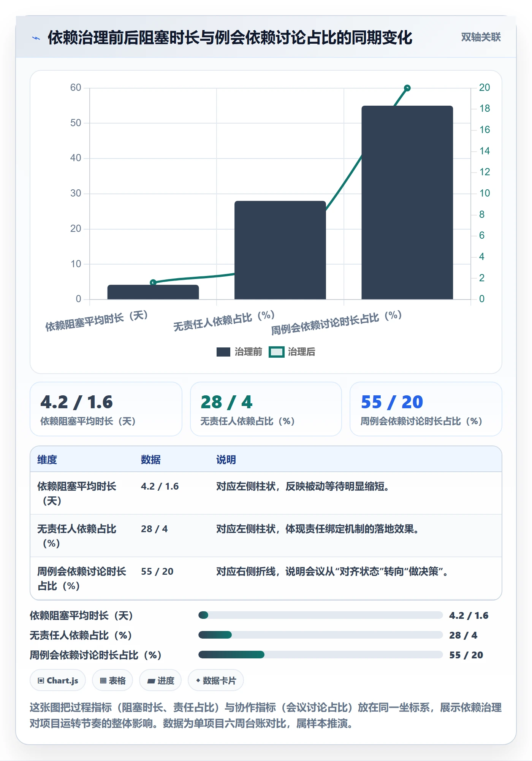The width and height of the screenshot is (532, 761).
Task: Click the 说明 column header
Action: [226, 460]
